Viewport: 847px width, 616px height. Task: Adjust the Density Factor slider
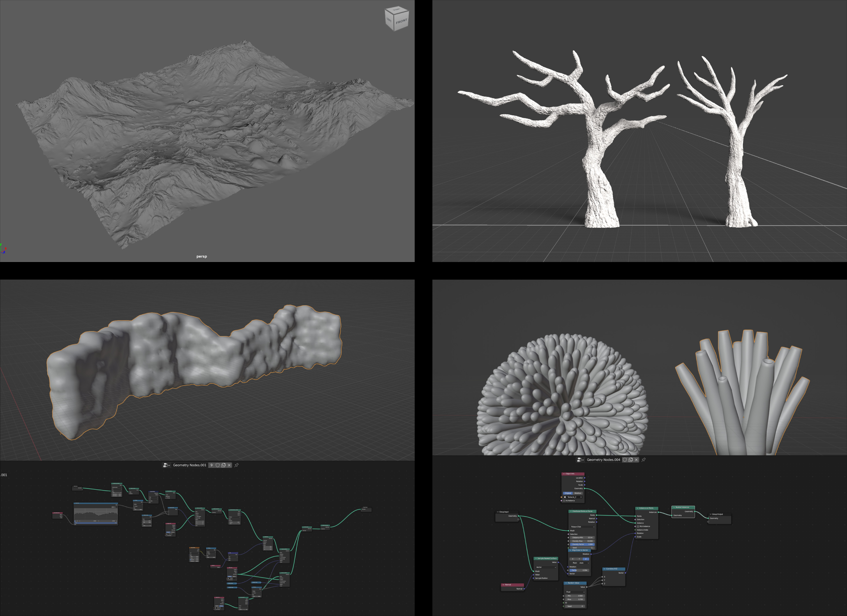583,544
